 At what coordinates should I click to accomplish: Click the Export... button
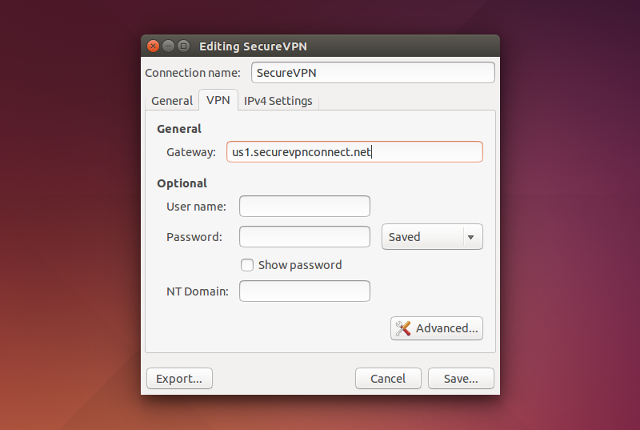pos(179,379)
